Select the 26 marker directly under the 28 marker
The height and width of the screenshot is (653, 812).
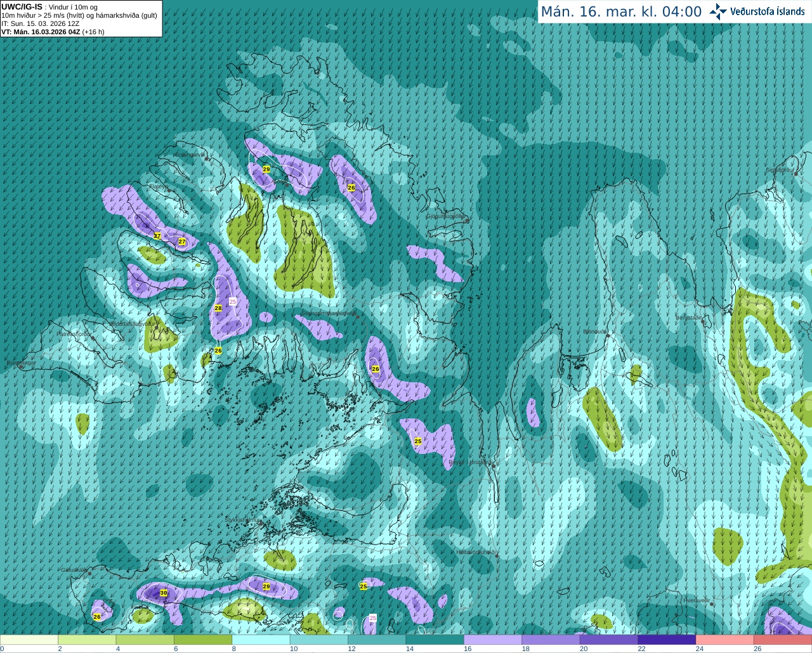click(218, 351)
